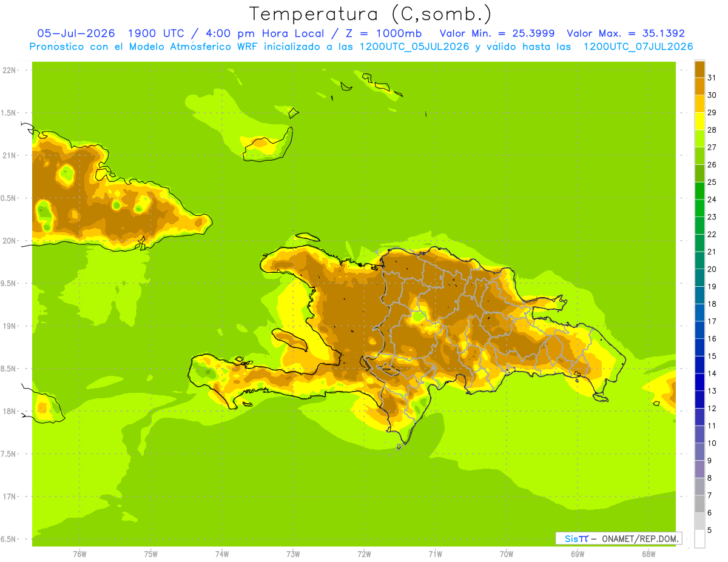The height and width of the screenshot is (562, 728).
Task: Click the legend swatch between 25 and 26
Action: [x=699, y=173]
